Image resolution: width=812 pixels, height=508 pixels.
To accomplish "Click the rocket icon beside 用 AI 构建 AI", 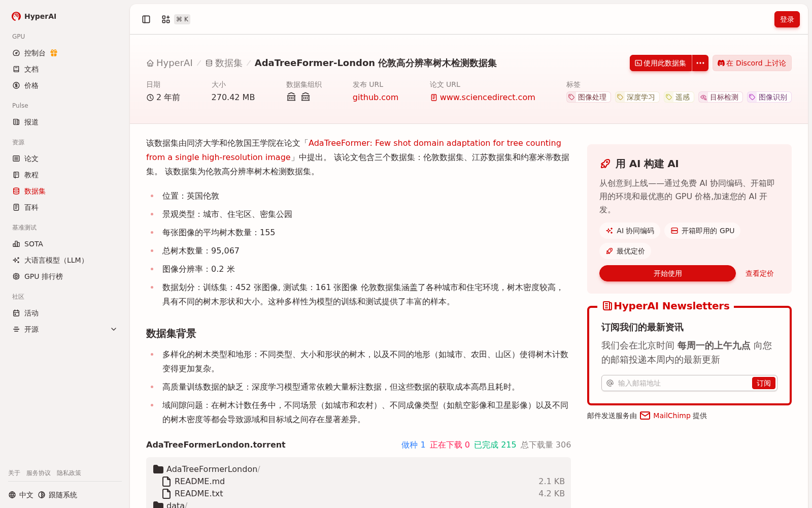I will click(x=605, y=164).
